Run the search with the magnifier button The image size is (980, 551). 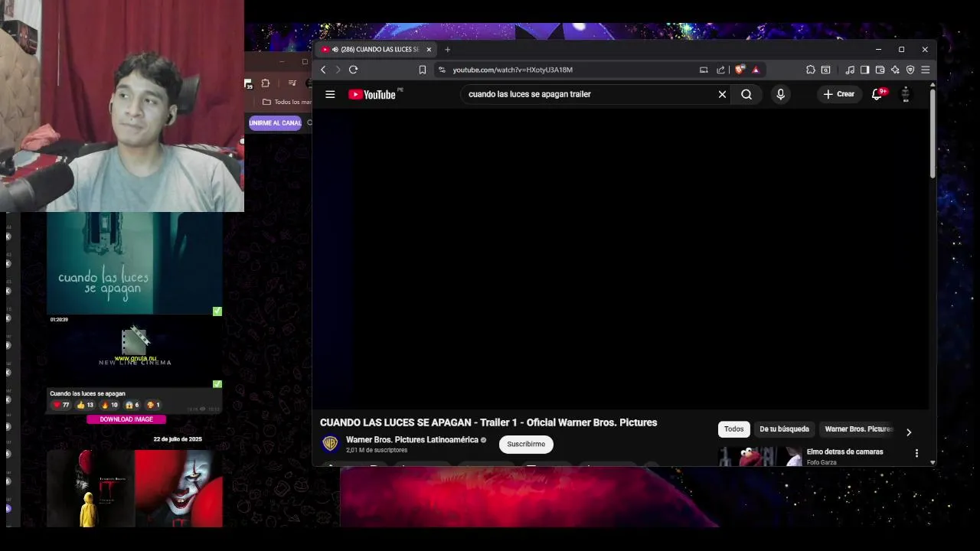click(746, 94)
